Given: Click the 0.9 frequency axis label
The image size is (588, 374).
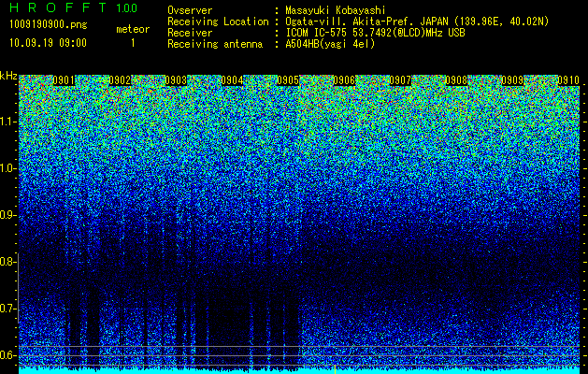Looking at the screenshot, I should click(7, 215).
